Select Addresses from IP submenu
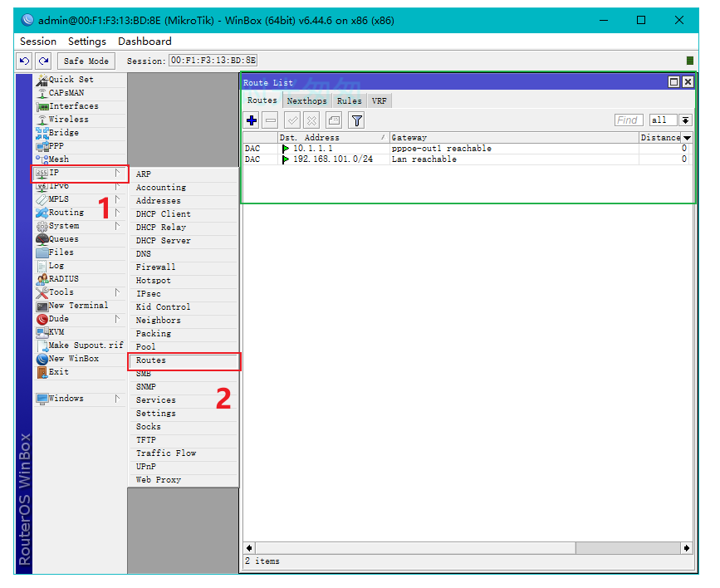This screenshot has height=588, width=720. click(x=184, y=201)
